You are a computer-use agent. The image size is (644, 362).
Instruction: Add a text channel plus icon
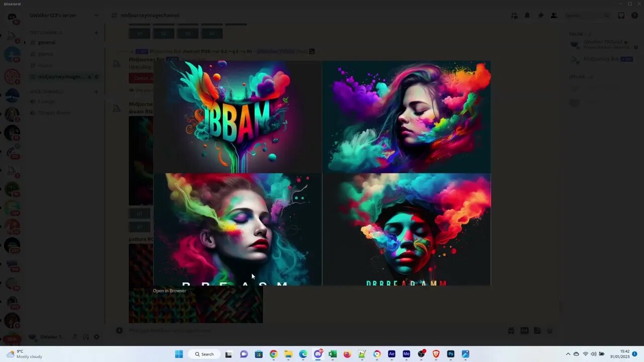pyautogui.click(x=96, y=33)
